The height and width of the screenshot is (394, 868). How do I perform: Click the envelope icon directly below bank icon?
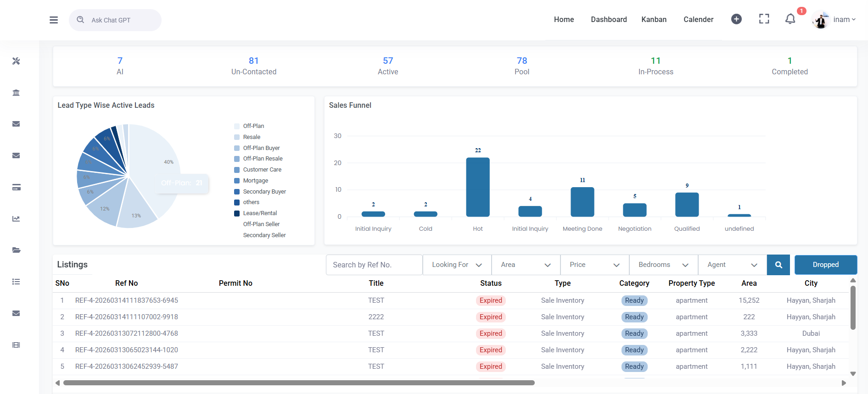(x=16, y=124)
